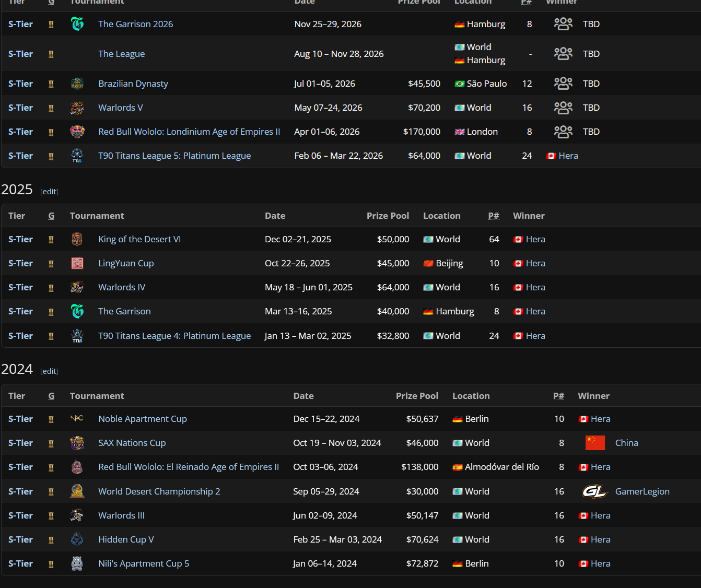Click Nili's Apartment Cup 5 logo
This screenshot has width=701, height=588.
[77, 563]
